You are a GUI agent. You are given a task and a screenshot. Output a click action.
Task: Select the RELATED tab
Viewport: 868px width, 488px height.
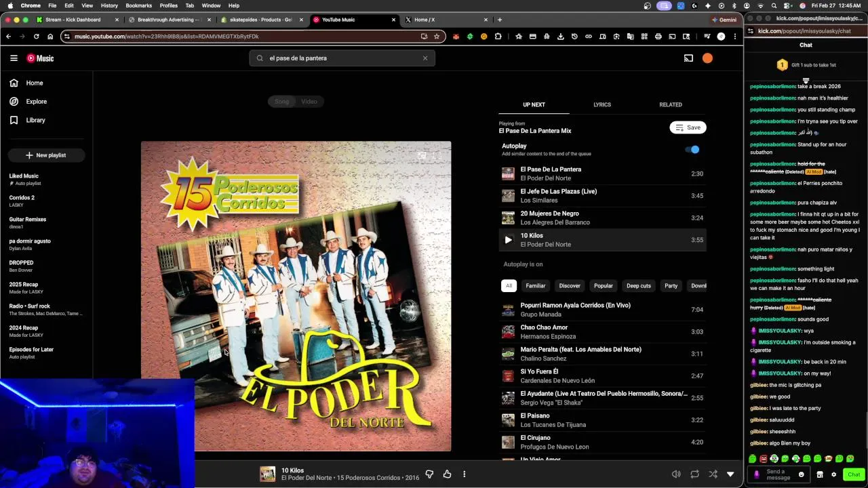pyautogui.click(x=671, y=104)
